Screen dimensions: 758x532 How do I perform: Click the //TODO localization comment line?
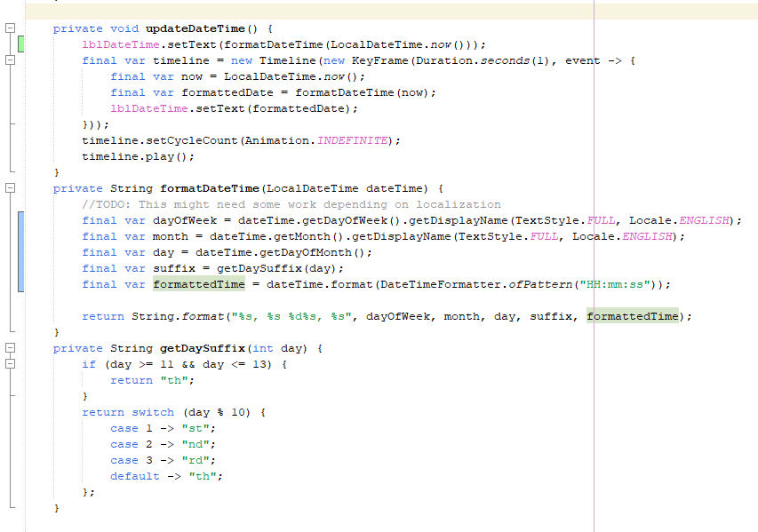291,204
